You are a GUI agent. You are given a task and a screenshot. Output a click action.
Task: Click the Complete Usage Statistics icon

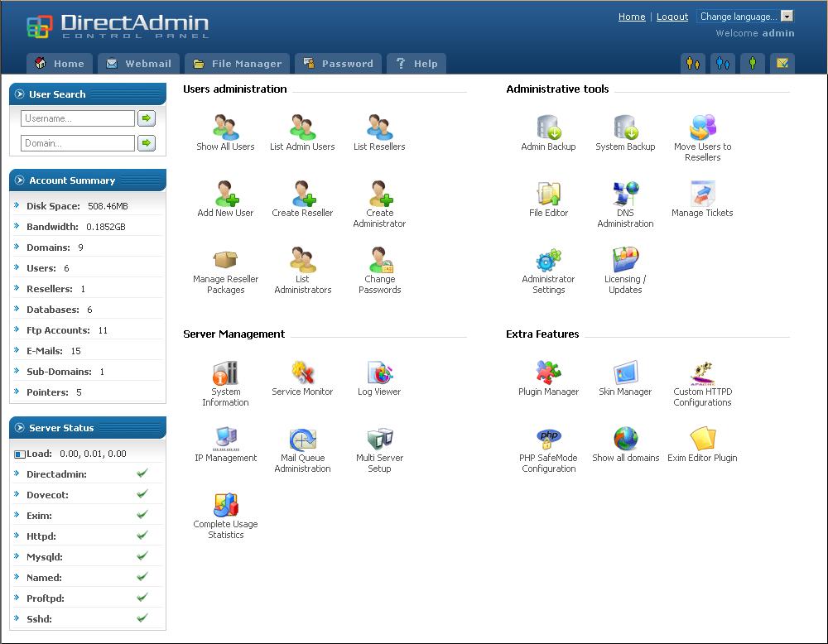click(x=225, y=506)
